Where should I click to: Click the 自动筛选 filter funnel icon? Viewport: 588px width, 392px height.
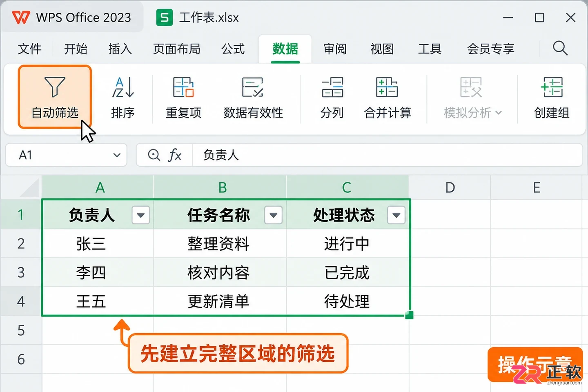point(55,87)
